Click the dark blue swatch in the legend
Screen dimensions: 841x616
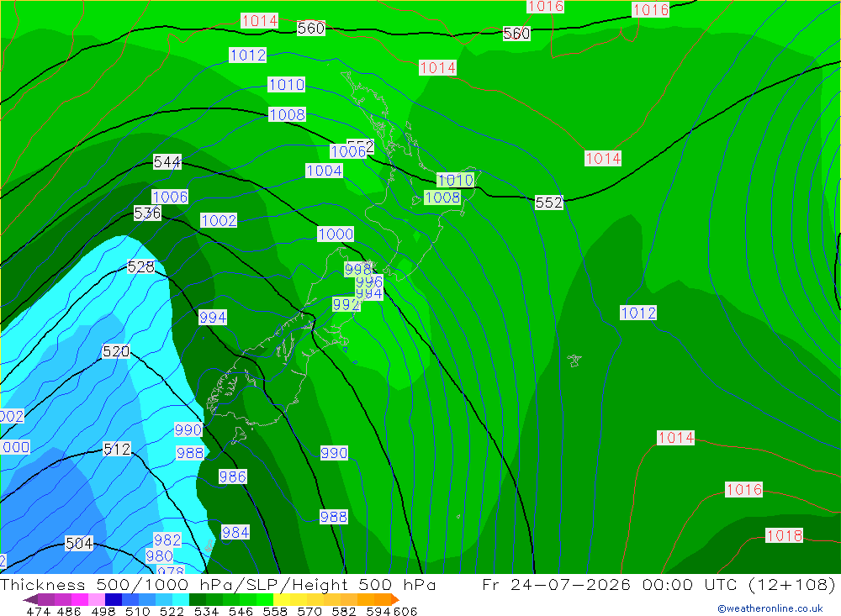[x=114, y=599]
